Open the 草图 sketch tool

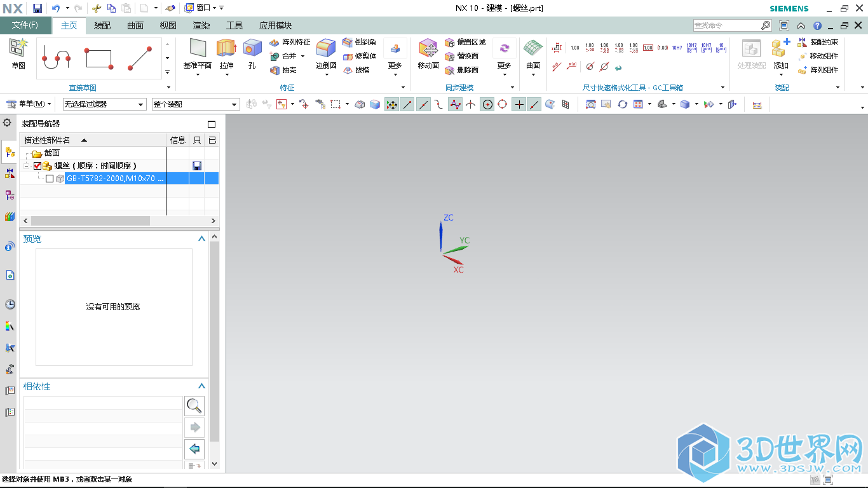point(18,53)
